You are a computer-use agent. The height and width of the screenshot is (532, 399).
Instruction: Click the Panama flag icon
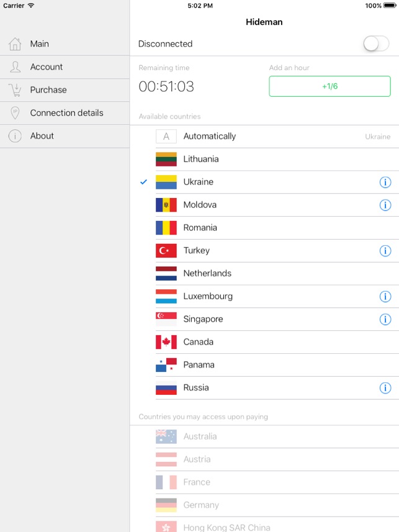166,365
